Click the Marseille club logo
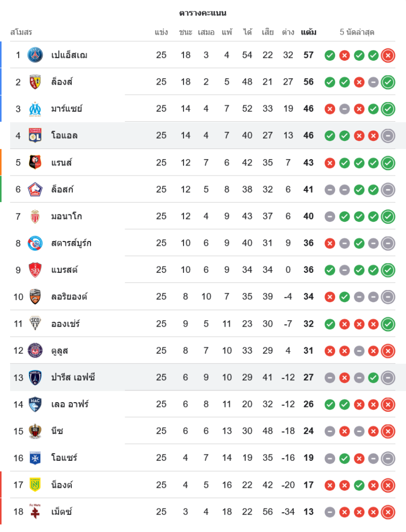Viewport: 406px width, 532px height. click(x=35, y=109)
